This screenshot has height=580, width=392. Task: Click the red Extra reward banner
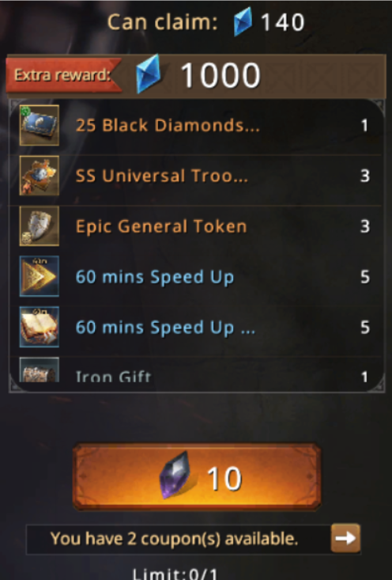click(63, 75)
